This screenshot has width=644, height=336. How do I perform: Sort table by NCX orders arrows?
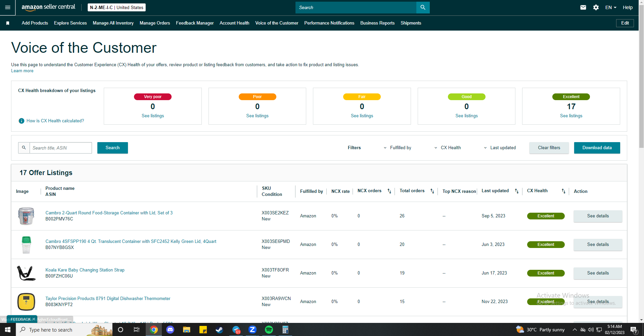389,191
